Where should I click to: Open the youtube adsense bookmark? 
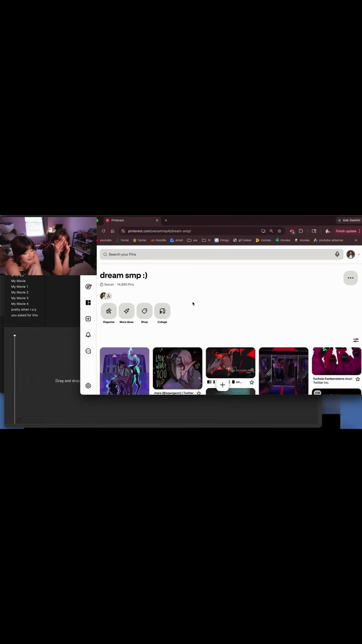click(x=328, y=240)
